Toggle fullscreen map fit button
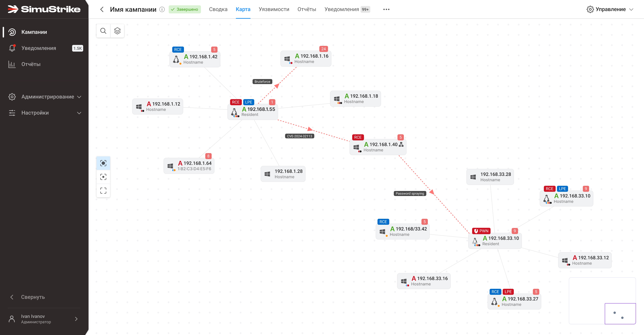The image size is (644, 335). (x=103, y=191)
